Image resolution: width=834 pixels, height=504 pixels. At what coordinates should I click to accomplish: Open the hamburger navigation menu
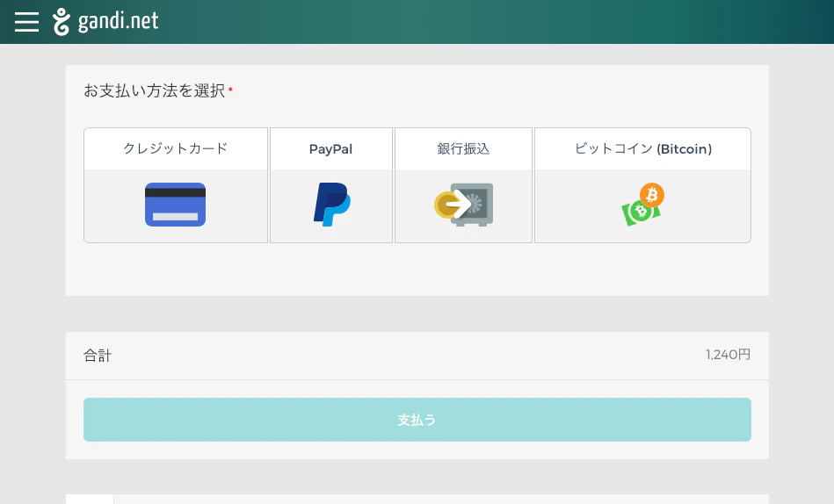click(x=26, y=22)
